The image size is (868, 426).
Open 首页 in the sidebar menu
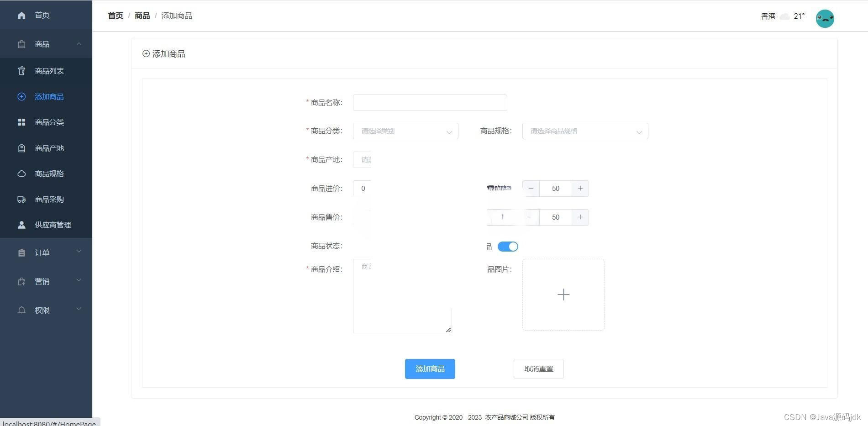pyautogui.click(x=46, y=16)
